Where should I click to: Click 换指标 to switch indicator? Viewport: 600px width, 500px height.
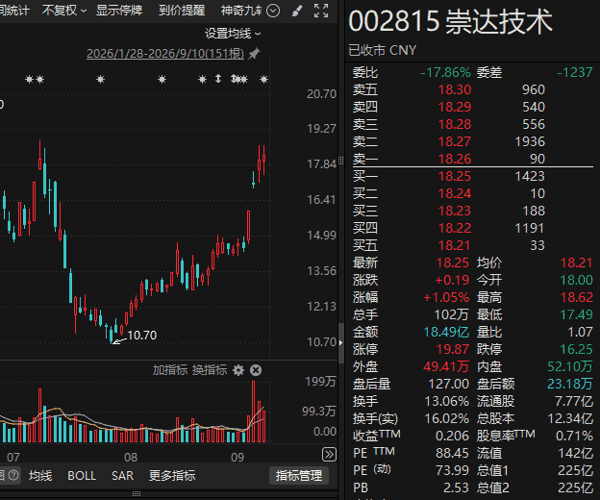(209, 370)
